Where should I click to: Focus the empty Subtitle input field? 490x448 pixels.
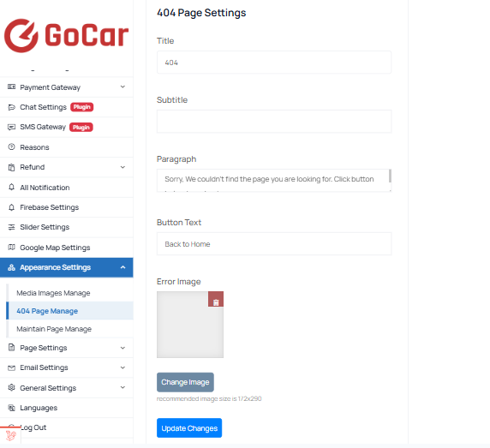(x=274, y=122)
